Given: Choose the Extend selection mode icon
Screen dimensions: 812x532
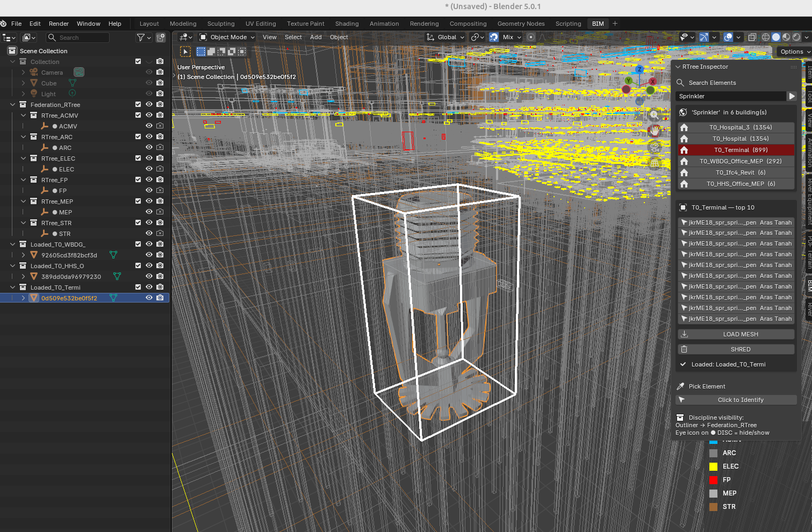Looking at the screenshot, I should (x=211, y=52).
